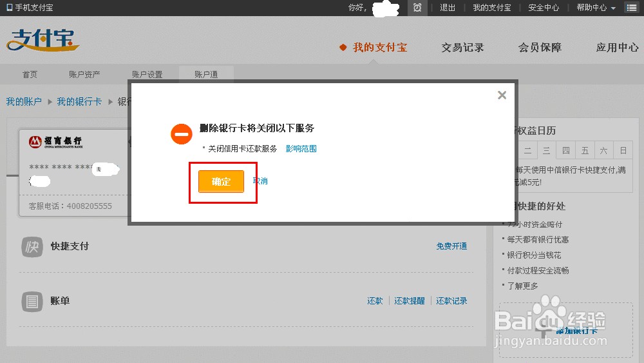Click 免费开通 for quick payment
644x363 pixels.
coord(451,246)
